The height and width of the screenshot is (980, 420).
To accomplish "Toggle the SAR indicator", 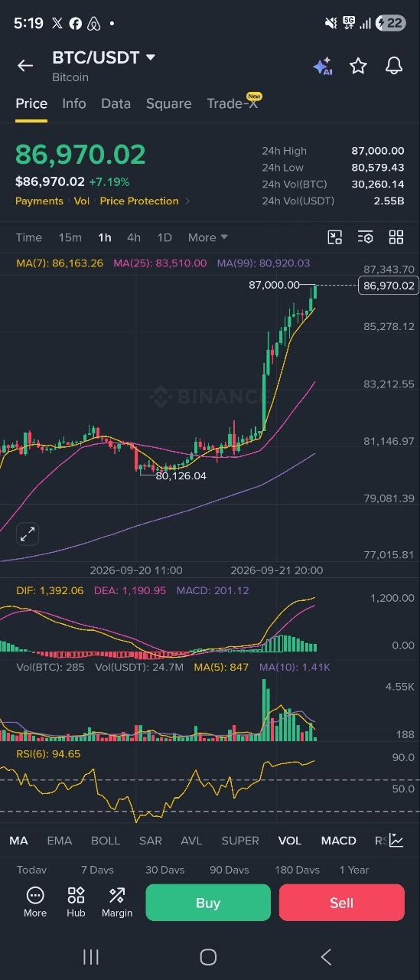I will point(151,841).
